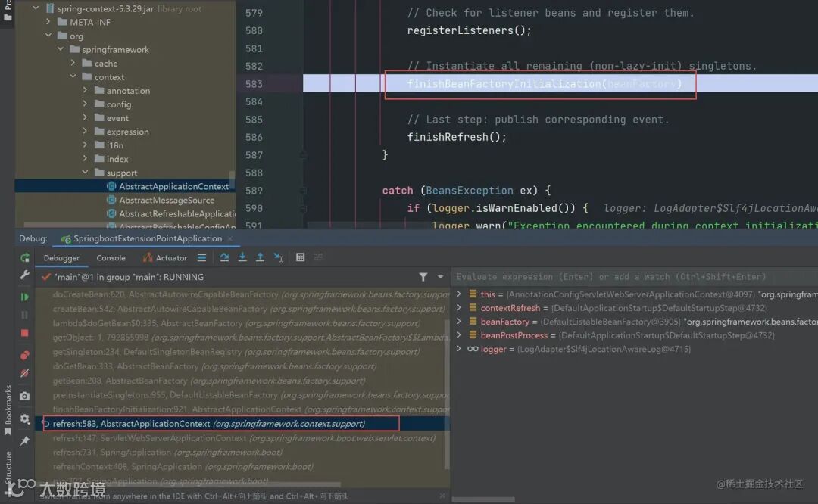Viewport: 818px width, 504px height.
Task: Stop the debug session red square
Action: pyautogui.click(x=24, y=333)
